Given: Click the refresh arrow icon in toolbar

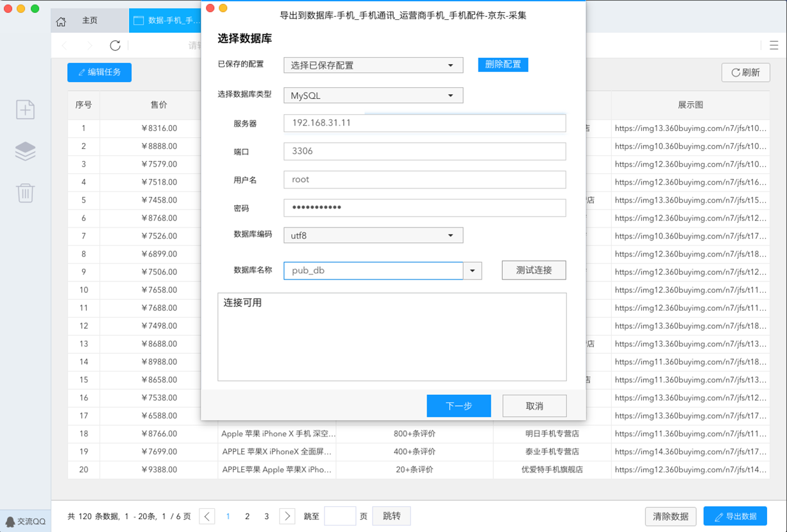Looking at the screenshot, I should [115, 46].
